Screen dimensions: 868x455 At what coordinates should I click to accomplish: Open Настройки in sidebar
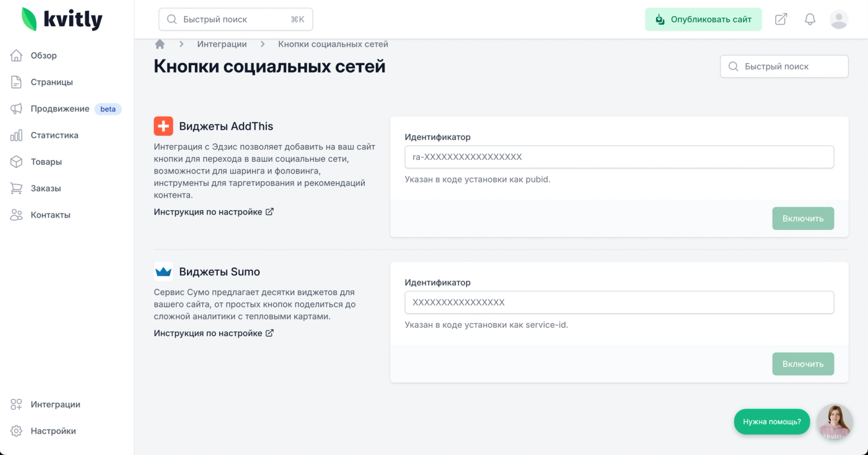pos(53,431)
